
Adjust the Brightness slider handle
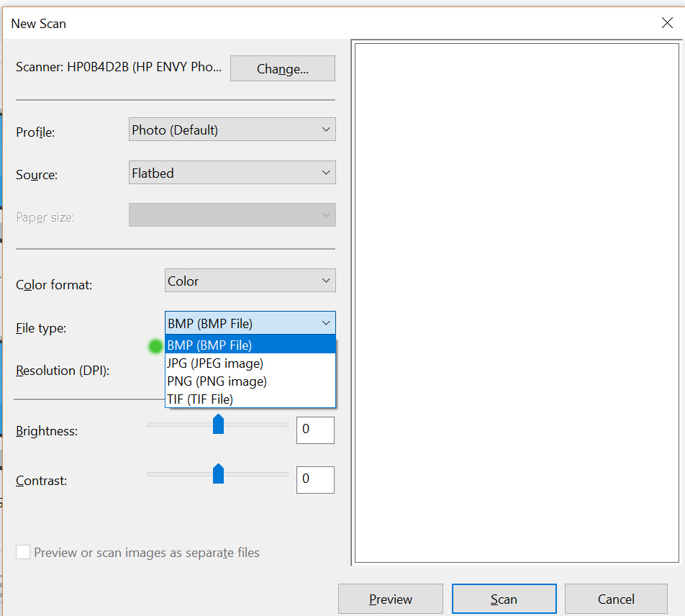tap(219, 424)
